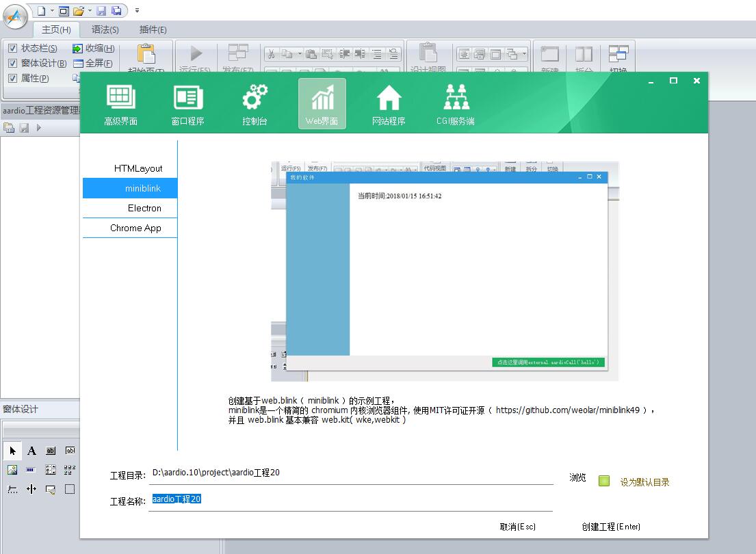Viewport: 756px width, 554px height.
Task: Uncheck the 状态栏(S) checkbox
Action: (x=12, y=49)
